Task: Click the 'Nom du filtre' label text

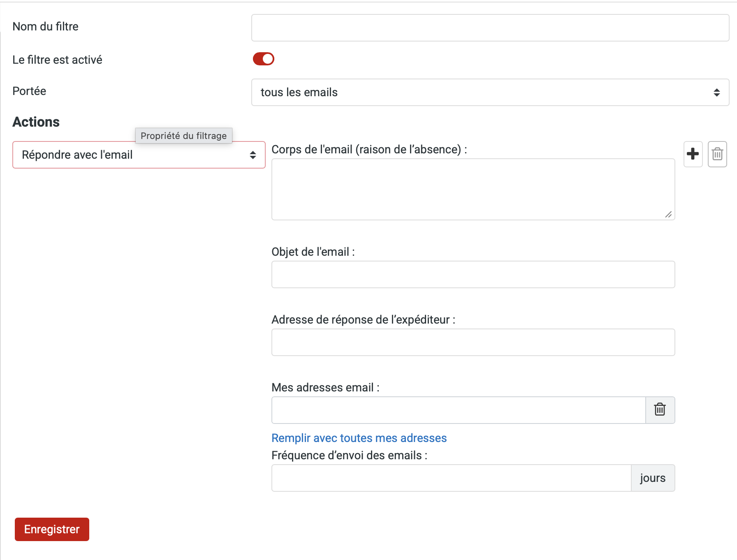Action: click(x=45, y=26)
